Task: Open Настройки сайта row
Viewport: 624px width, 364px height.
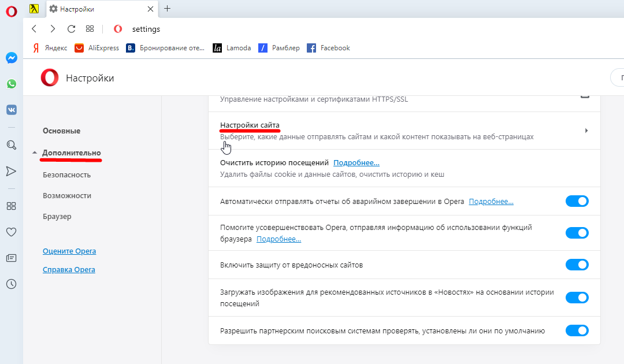Action: click(404, 131)
